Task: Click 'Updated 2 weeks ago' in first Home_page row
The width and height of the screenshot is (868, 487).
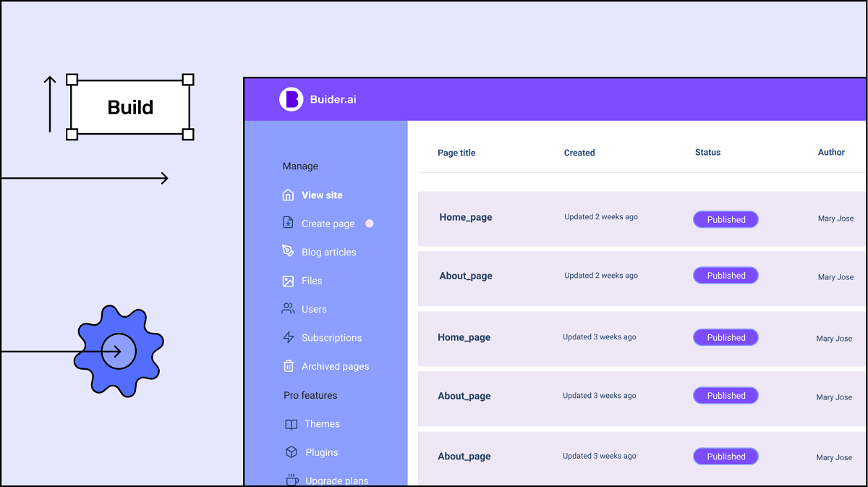Action: click(x=601, y=216)
